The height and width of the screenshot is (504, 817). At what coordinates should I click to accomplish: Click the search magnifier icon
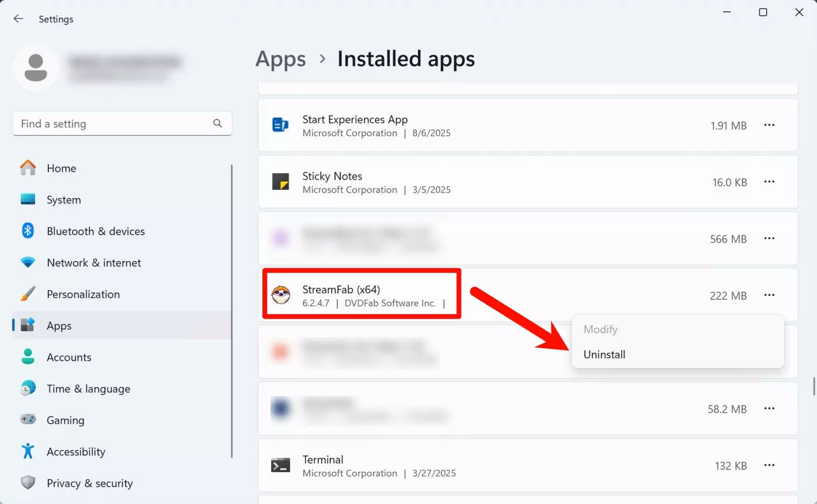tap(217, 123)
